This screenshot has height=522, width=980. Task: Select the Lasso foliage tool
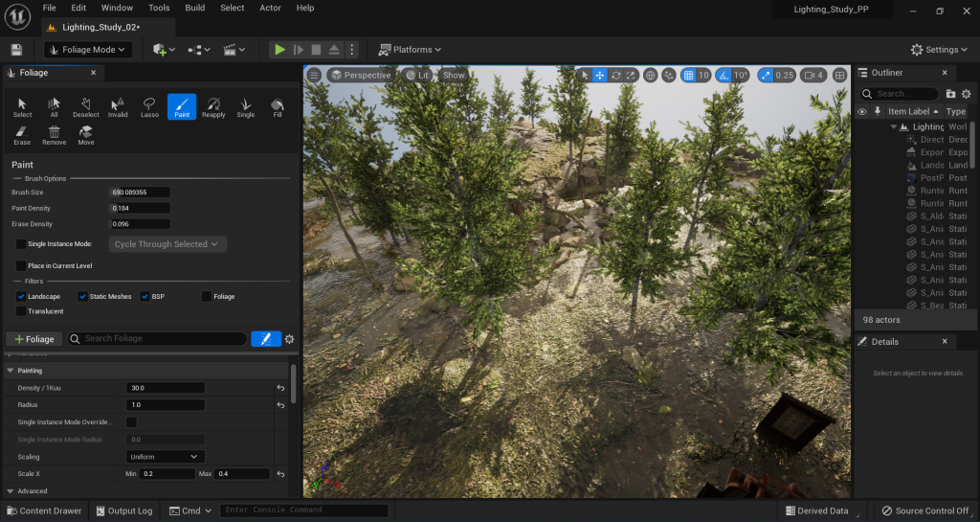148,107
